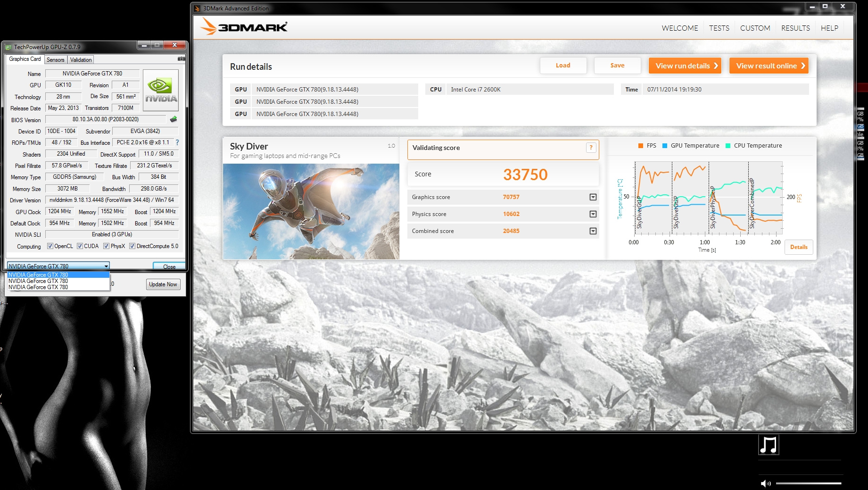
Task: Switch to the Sensors tab
Action: tap(56, 60)
